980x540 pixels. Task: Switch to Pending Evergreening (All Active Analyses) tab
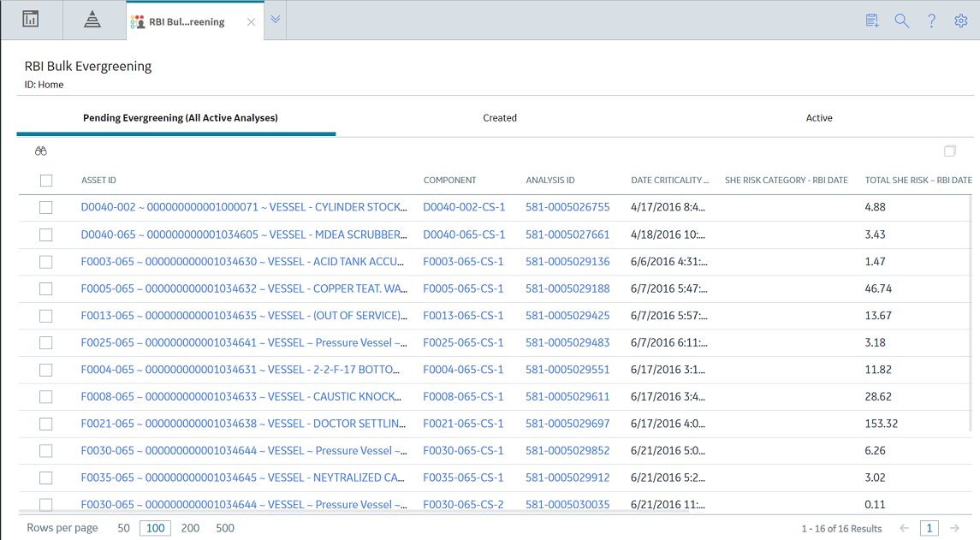click(181, 117)
